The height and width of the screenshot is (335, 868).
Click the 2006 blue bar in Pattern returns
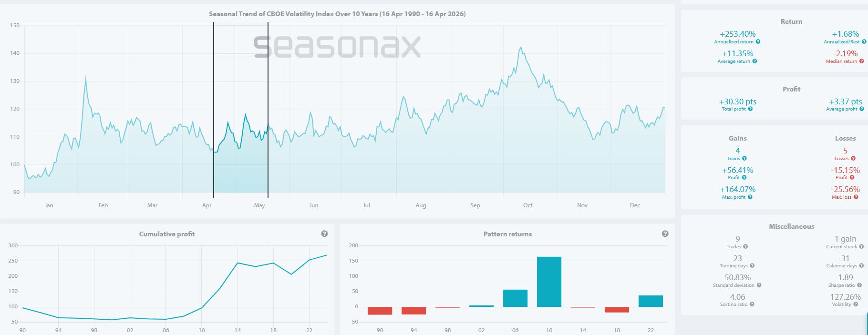click(515, 298)
